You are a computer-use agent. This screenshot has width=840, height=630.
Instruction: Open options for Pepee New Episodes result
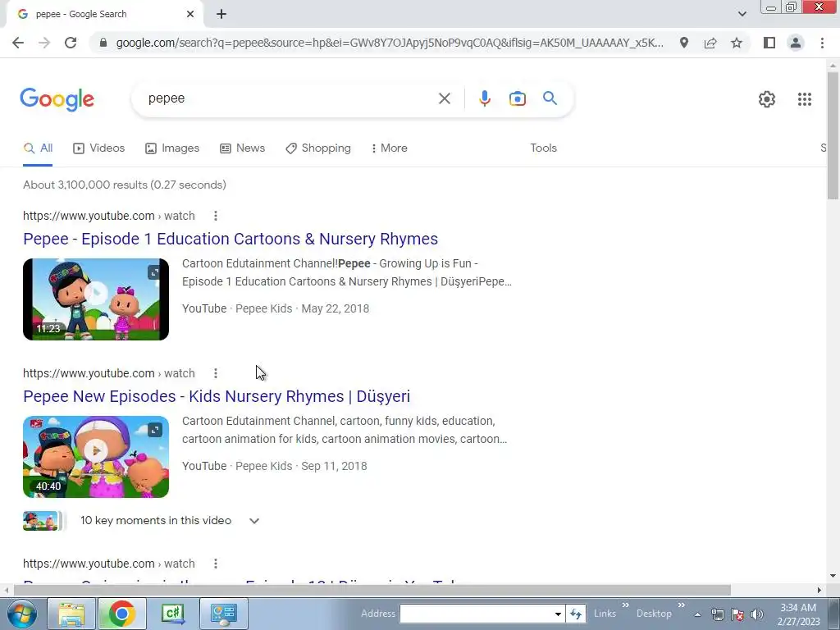[x=216, y=373]
